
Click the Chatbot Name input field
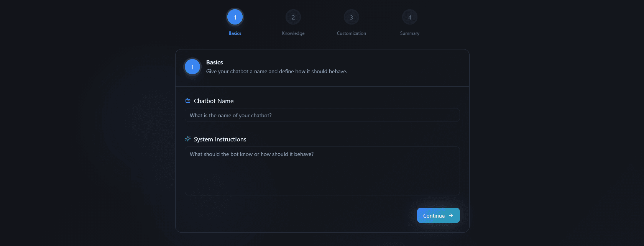322,115
